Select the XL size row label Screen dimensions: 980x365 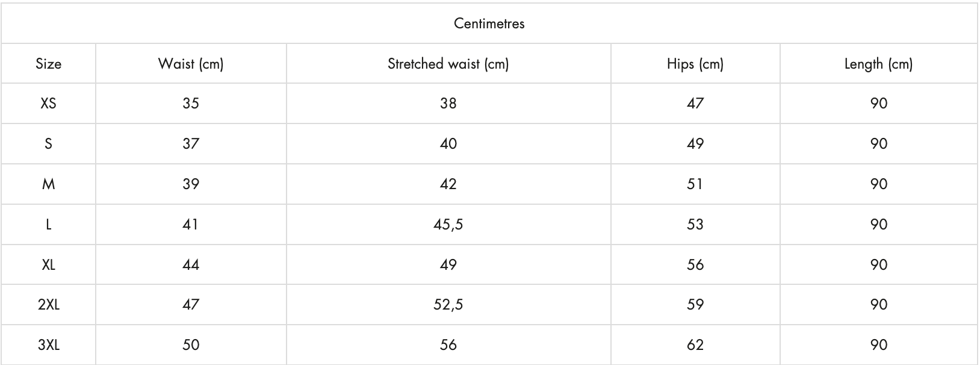click(x=48, y=265)
